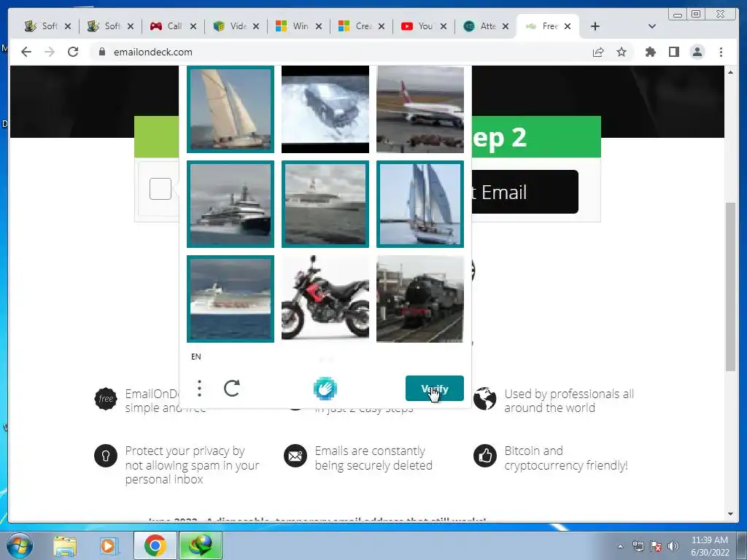Close the YouTube tab
Screen dimensions: 747x560
click(444, 26)
